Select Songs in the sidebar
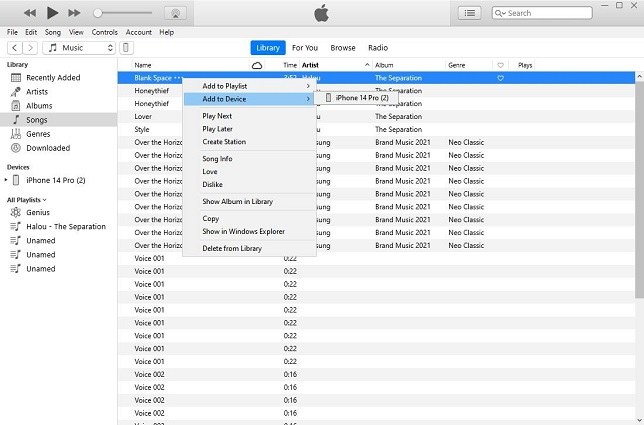 (58, 119)
